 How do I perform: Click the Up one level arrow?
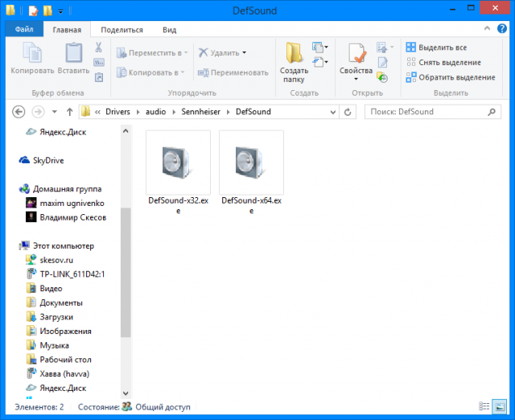click(x=70, y=112)
